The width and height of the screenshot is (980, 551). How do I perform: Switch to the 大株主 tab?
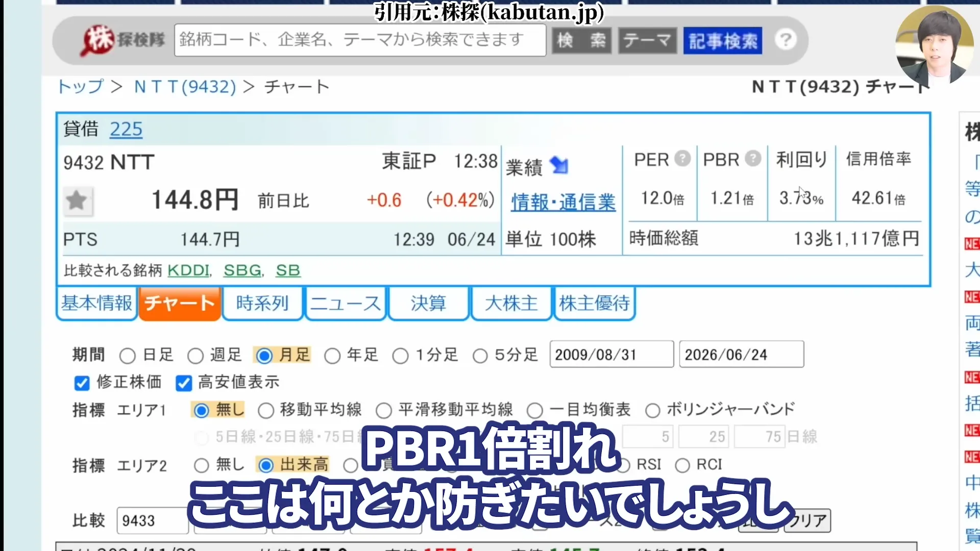tap(511, 304)
